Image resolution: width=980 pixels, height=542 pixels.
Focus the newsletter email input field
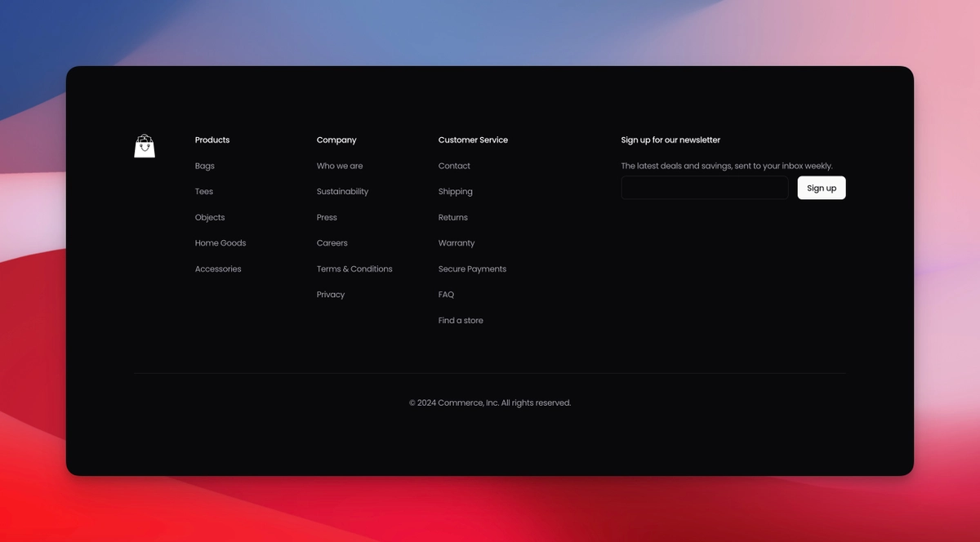pyautogui.click(x=705, y=188)
